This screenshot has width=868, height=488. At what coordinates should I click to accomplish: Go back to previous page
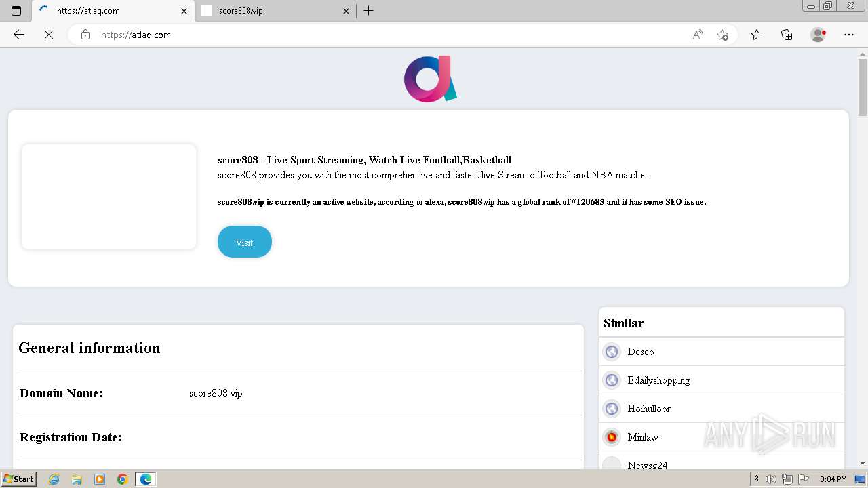(19, 35)
